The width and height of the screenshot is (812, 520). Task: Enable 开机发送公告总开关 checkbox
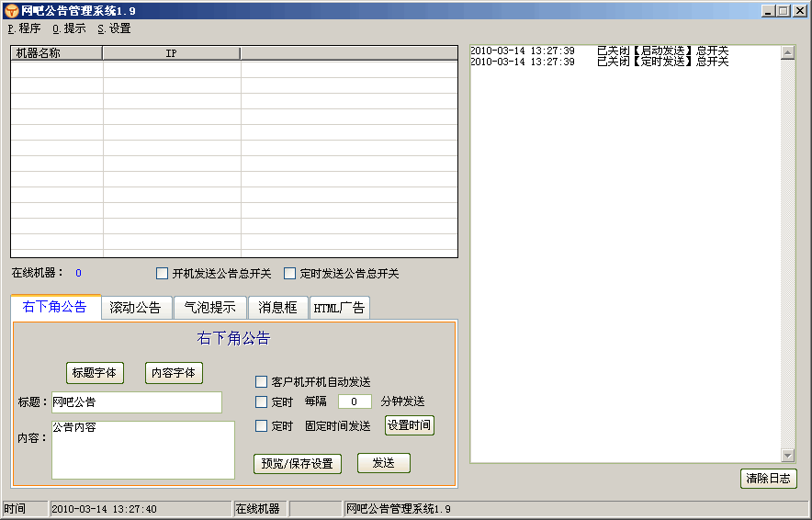[162, 274]
